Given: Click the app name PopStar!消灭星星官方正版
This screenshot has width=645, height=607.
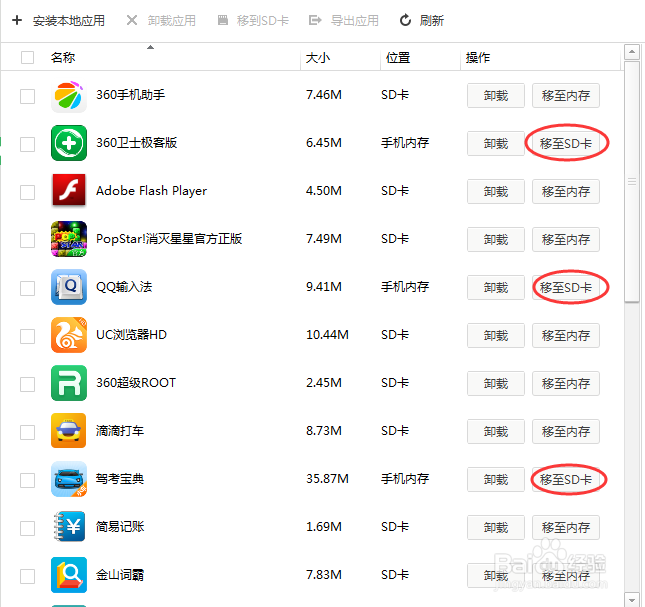Looking at the screenshot, I should (169, 239).
